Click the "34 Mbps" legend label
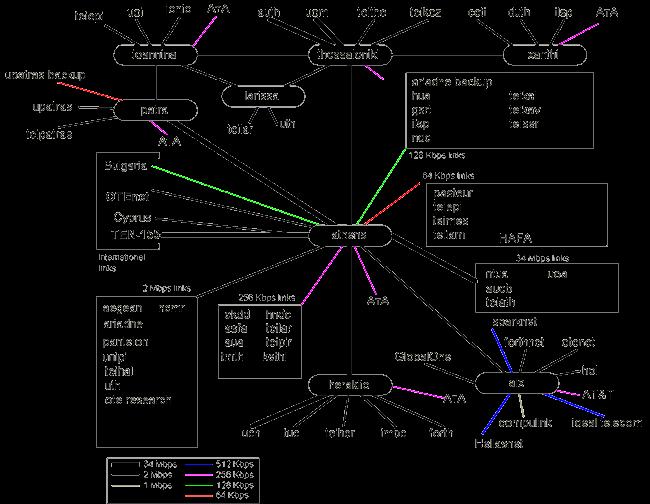Image resolution: width=650 pixels, height=504 pixels. 160,464
